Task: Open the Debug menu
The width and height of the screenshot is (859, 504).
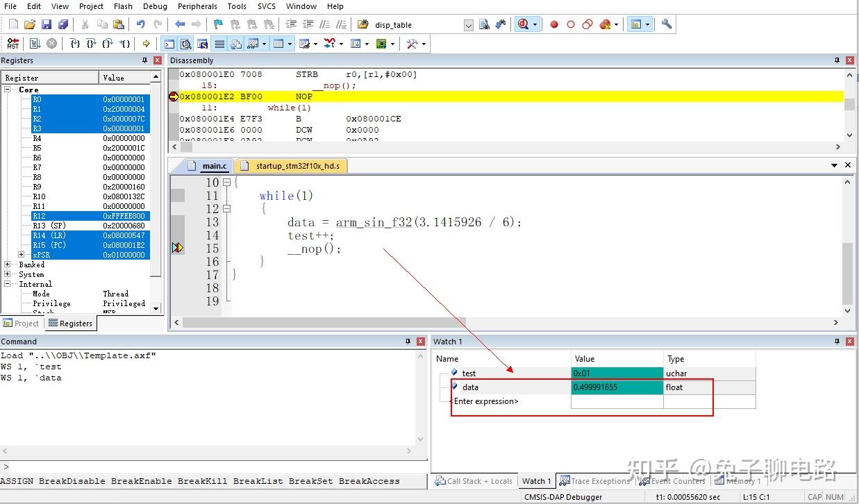Action: 155,6
